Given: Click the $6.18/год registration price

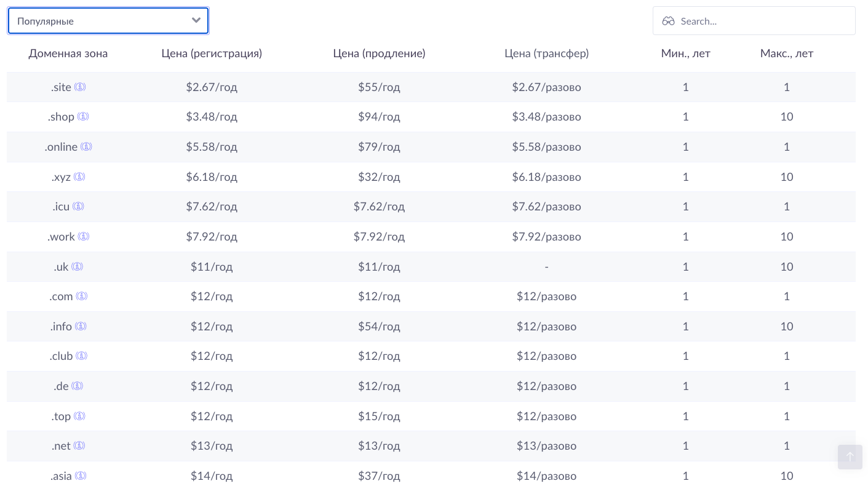Looking at the screenshot, I should [x=212, y=177].
